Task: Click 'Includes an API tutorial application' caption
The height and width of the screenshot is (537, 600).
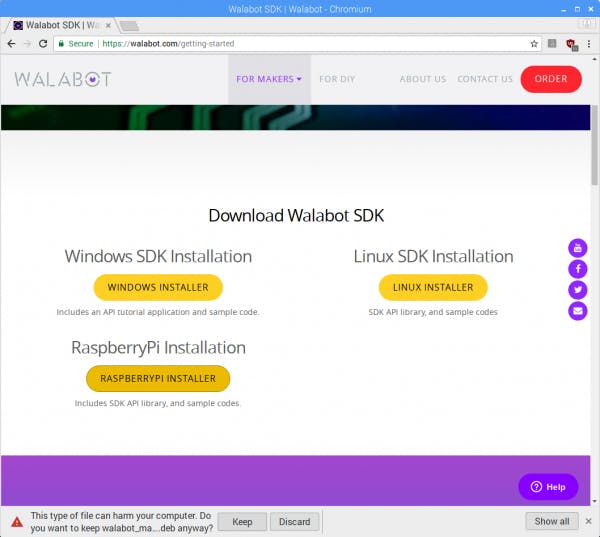Action: point(158,312)
